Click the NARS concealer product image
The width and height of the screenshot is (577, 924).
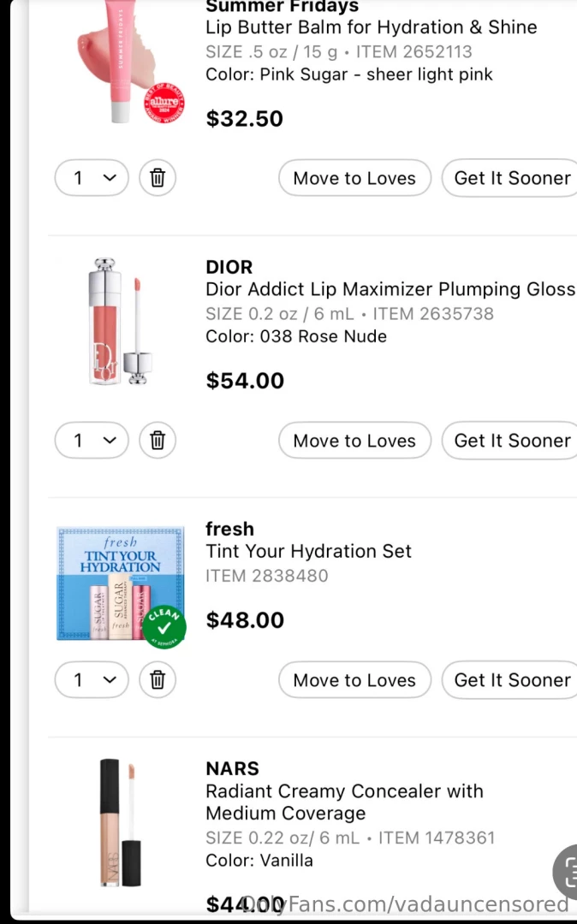tap(120, 821)
